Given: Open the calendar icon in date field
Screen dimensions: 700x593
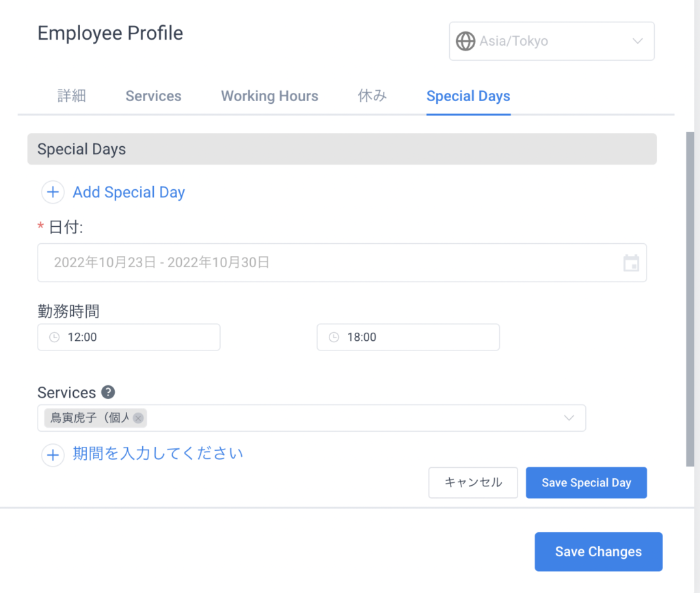Looking at the screenshot, I should pyautogui.click(x=631, y=263).
